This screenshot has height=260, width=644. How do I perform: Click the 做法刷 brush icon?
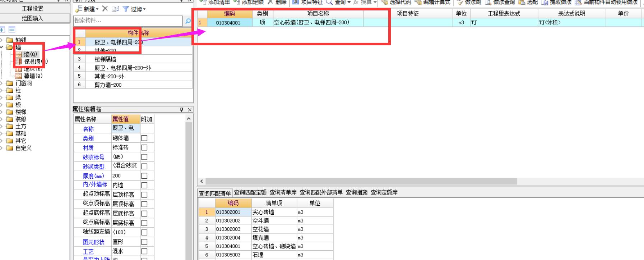click(460, 2)
